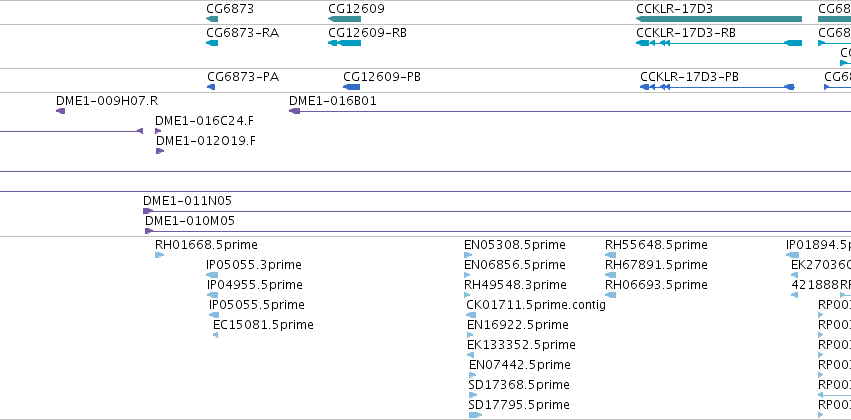Viewport: 851px width, 420px height.
Task: Click the IP05055.3prime EST label
Action: [253, 265]
